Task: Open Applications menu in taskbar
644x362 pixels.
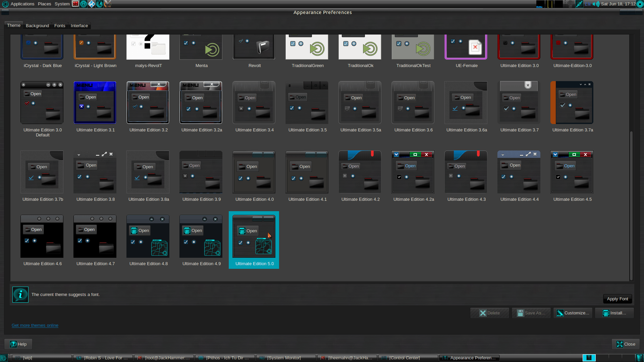Action: click(22, 4)
